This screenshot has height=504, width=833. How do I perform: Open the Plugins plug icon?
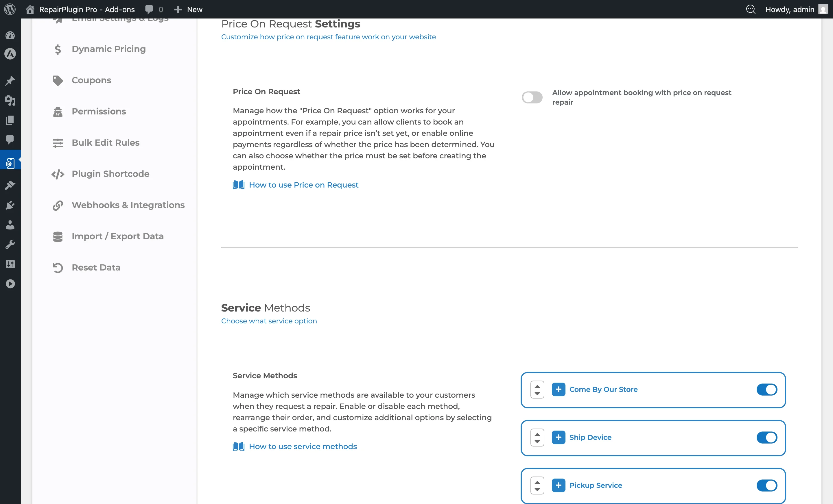click(x=10, y=205)
